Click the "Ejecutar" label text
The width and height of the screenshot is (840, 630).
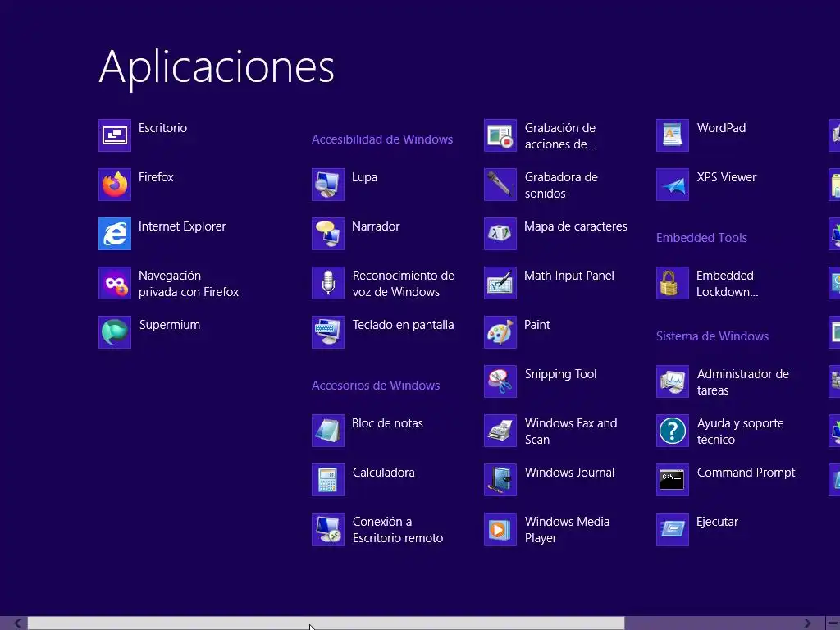[x=717, y=523]
